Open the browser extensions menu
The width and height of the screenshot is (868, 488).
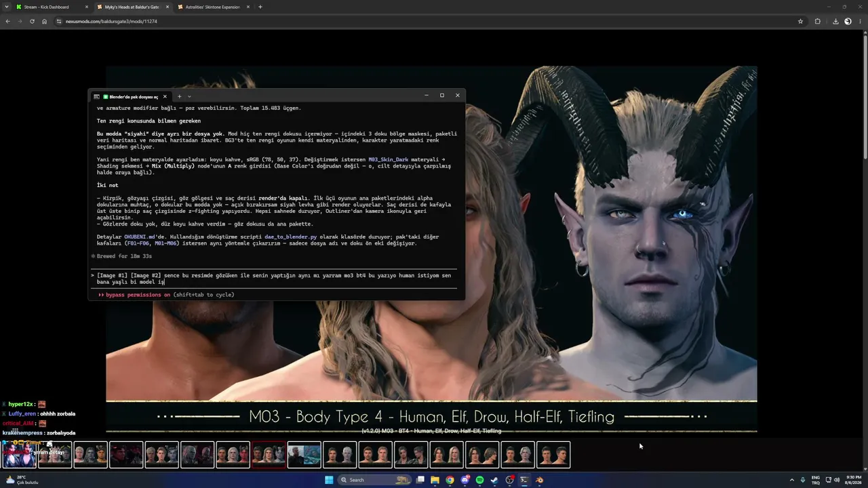click(x=817, y=21)
